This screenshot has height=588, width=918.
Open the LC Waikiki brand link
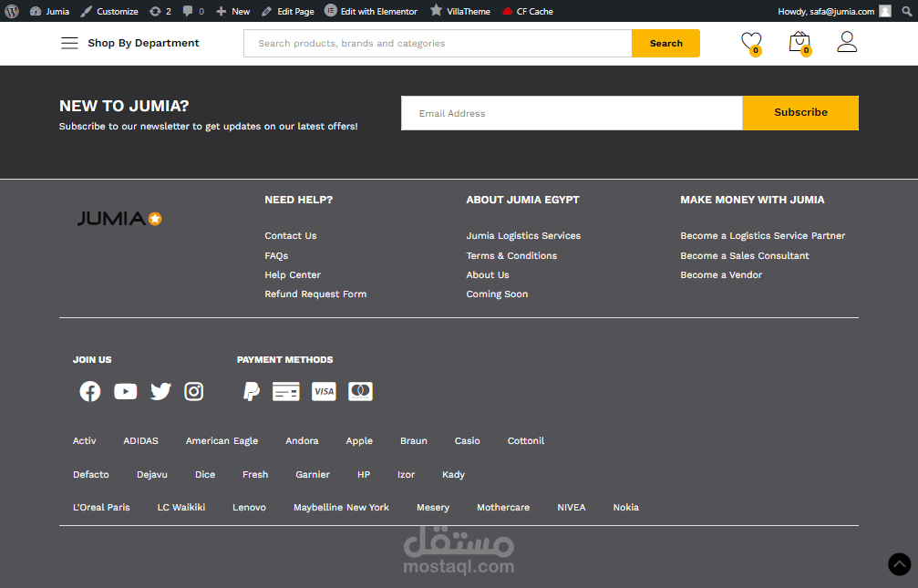181,507
